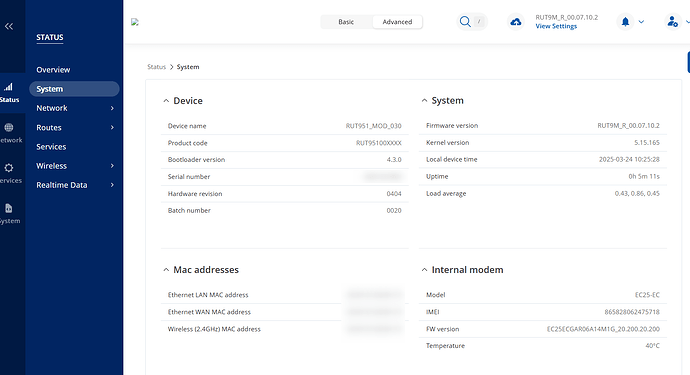This screenshot has width=690, height=375.
Task: Select the IMEI number value
Action: point(632,312)
